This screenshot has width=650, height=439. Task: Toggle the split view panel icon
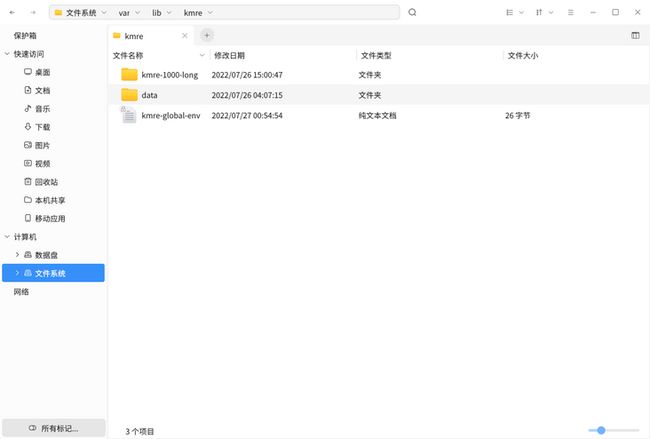tap(635, 36)
